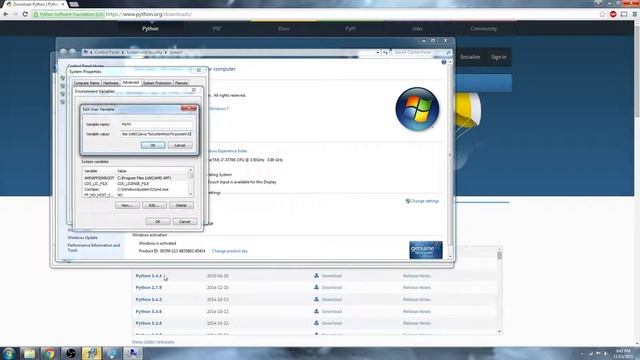This screenshot has height=360, width=640.
Task: Click the Variable value field
Action: pyautogui.click(x=156, y=134)
